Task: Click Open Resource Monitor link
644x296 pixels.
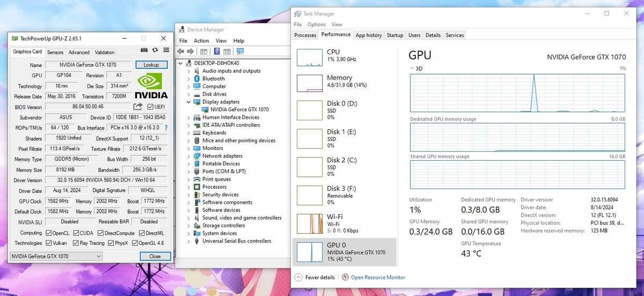Action: click(378, 277)
